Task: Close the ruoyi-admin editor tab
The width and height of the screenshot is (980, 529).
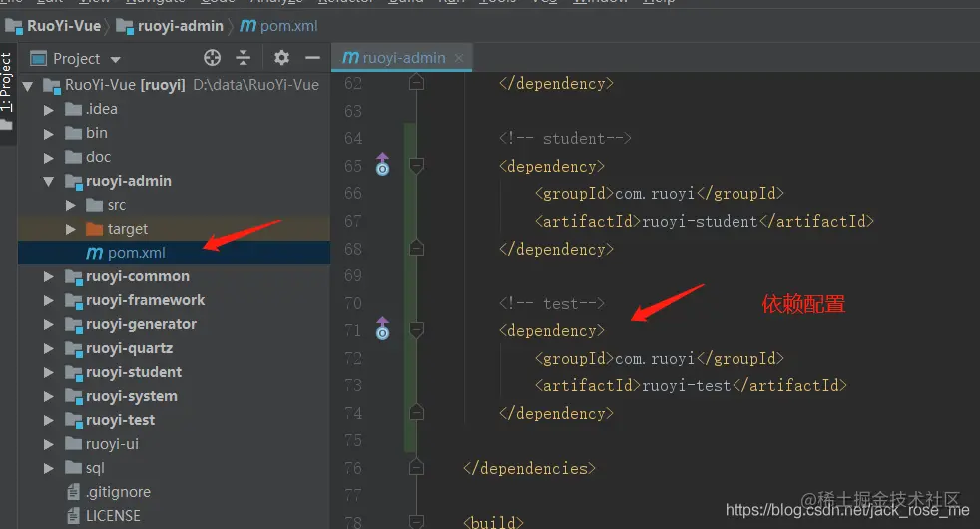Action: tap(459, 58)
